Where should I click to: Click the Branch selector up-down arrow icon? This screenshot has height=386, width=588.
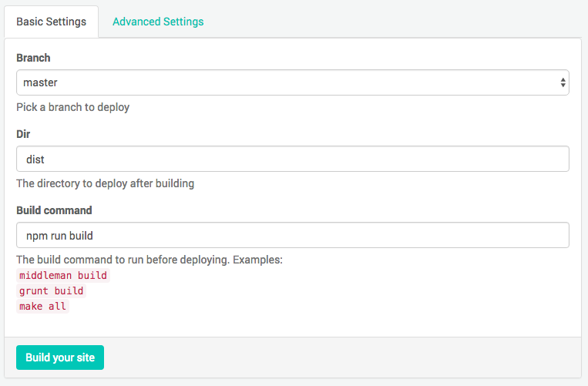click(563, 82)
